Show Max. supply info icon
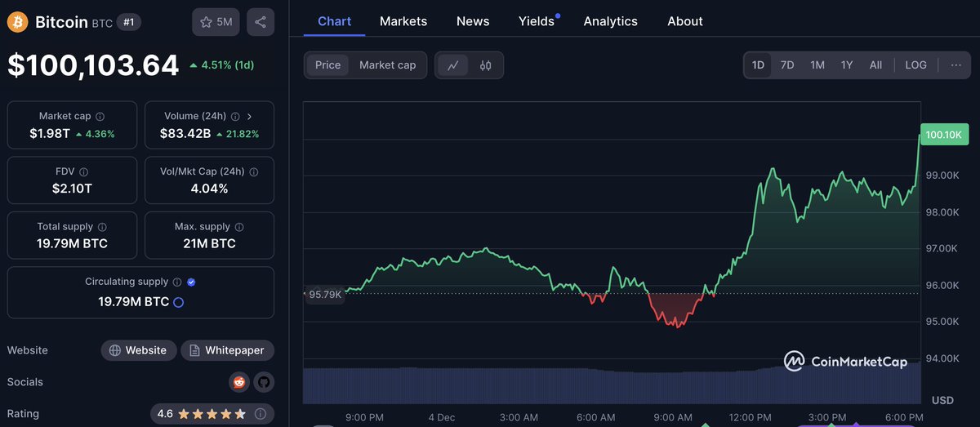This screenshot has width=980, height=427. 239,227
